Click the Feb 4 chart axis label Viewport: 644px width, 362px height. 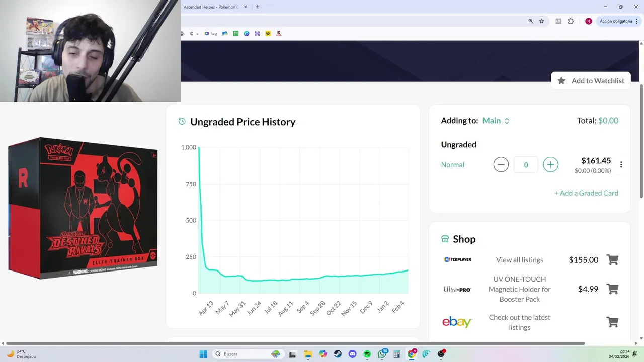tap(398, 307)
